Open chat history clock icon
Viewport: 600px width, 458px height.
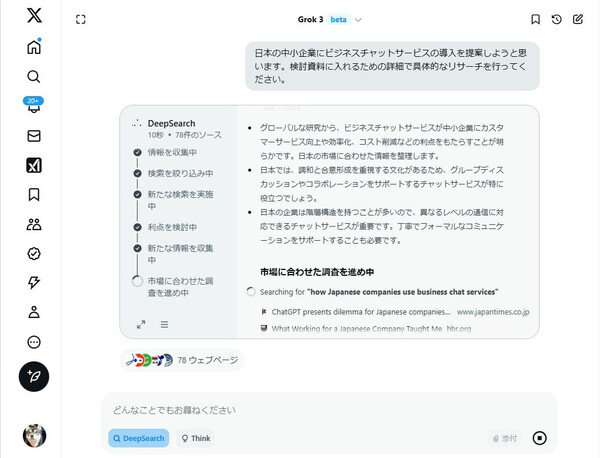(x=557, y=20)
